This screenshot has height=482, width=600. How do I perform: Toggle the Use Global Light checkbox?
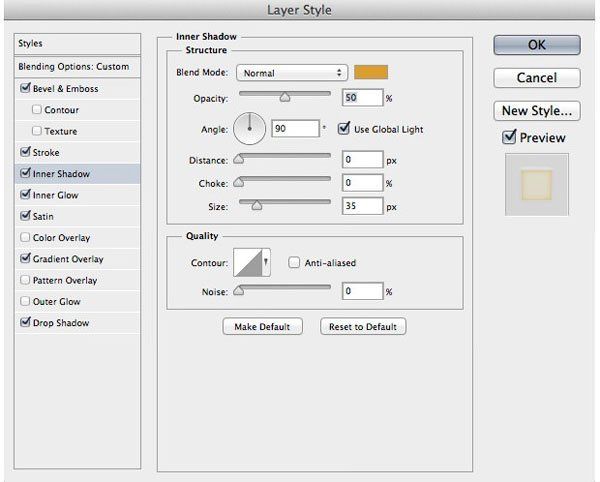pyautogui.click(x=344, y=129)
